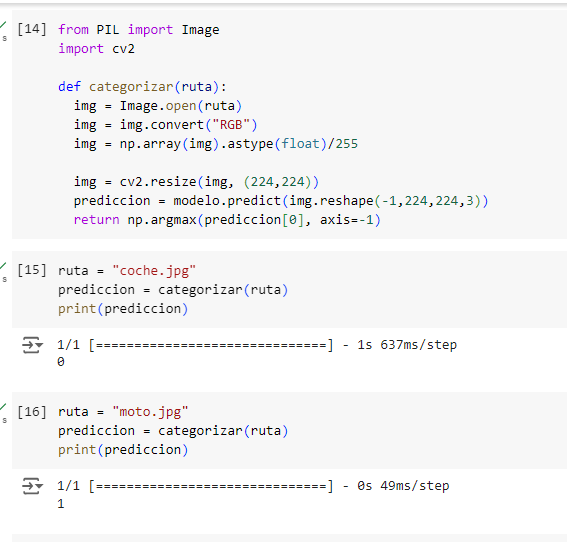Click the from PIL import Image line
This screenshot has height=542, width=567.
point(139,30)
